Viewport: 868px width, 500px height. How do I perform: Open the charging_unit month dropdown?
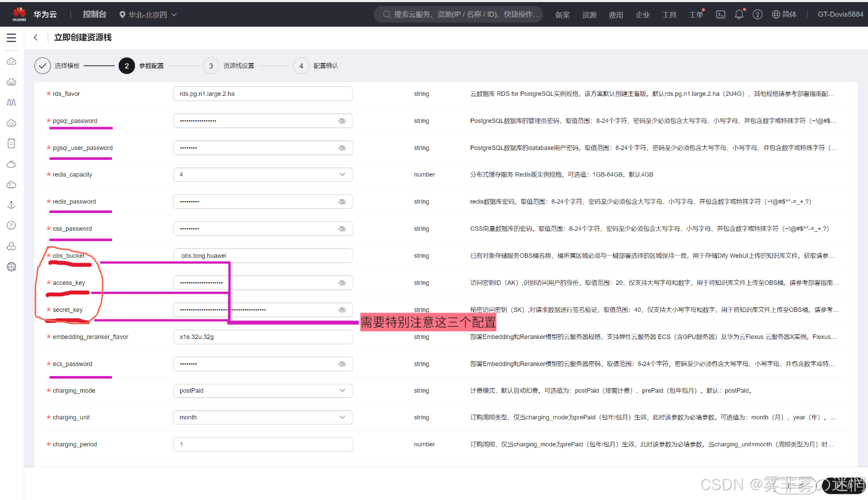(342, 417)
